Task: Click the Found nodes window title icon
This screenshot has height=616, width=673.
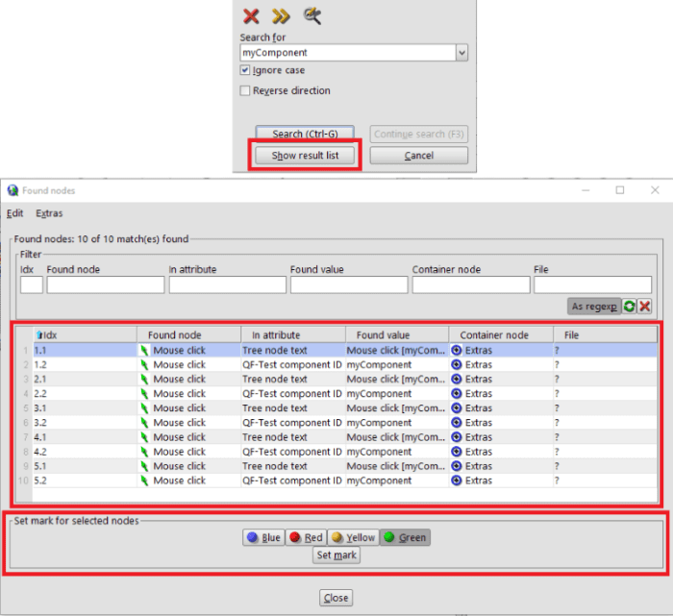Action: (12, 190)
